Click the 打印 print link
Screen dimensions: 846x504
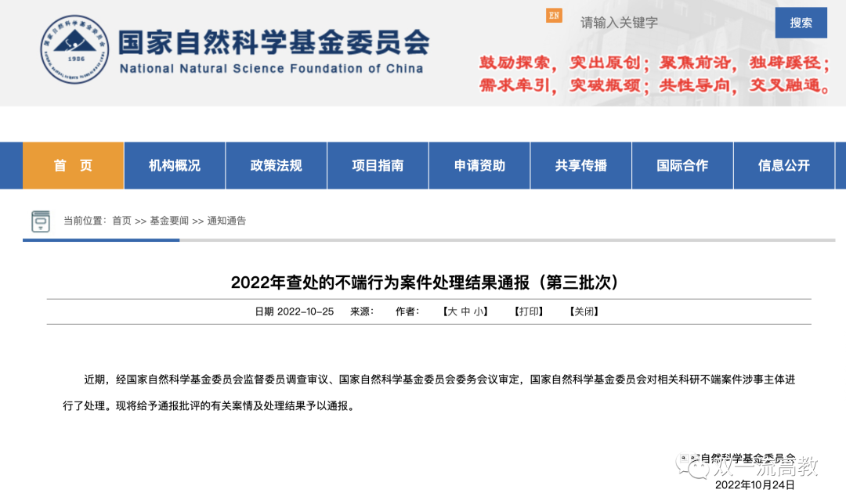click(x=529, y=311)
